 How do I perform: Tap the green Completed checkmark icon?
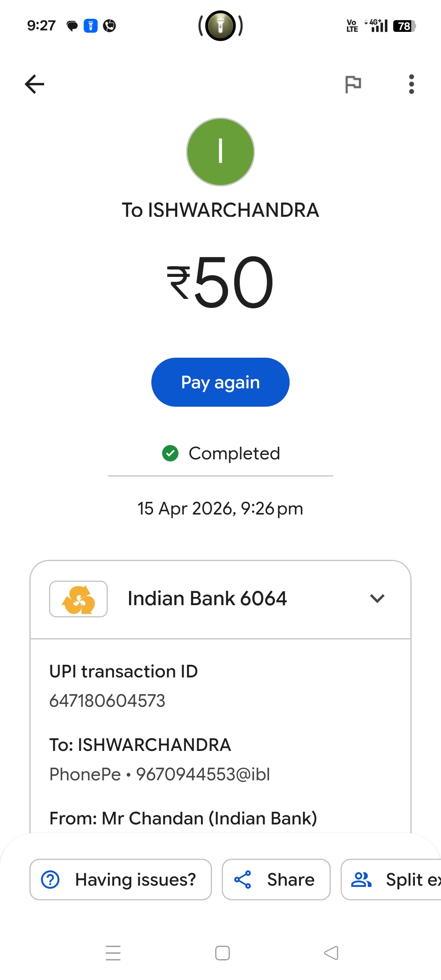coord(170,453)
